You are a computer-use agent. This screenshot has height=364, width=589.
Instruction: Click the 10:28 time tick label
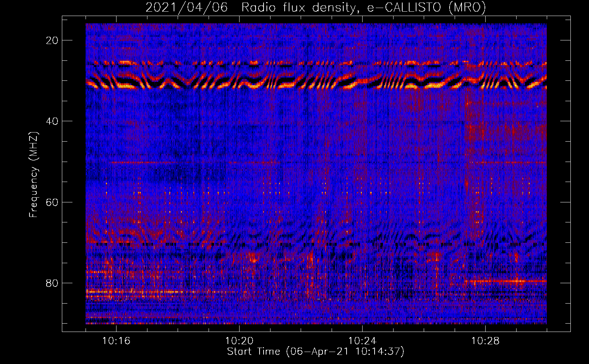[485, 341]
